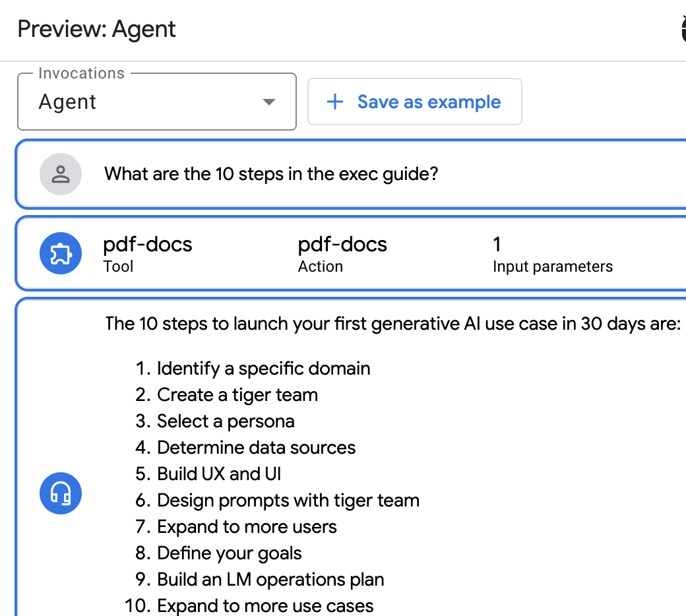Click list item 'Define your goals'
This screenshot has height=616, width=686.
[229, 553]
